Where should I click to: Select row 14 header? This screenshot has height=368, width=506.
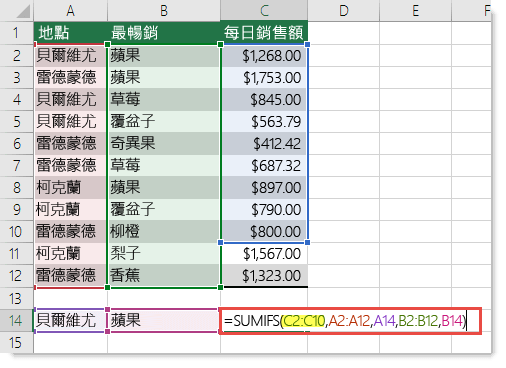(16, 320)
